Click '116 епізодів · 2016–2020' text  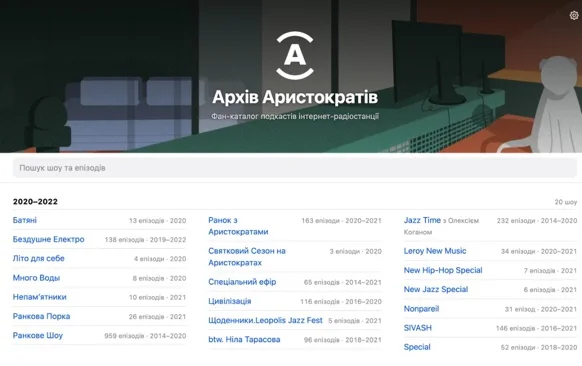(341, 301)
